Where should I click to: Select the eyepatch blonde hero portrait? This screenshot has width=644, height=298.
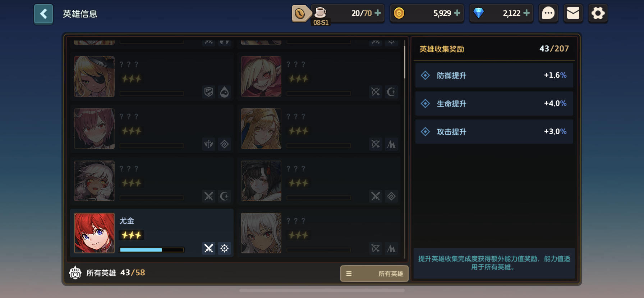(94, 76)
